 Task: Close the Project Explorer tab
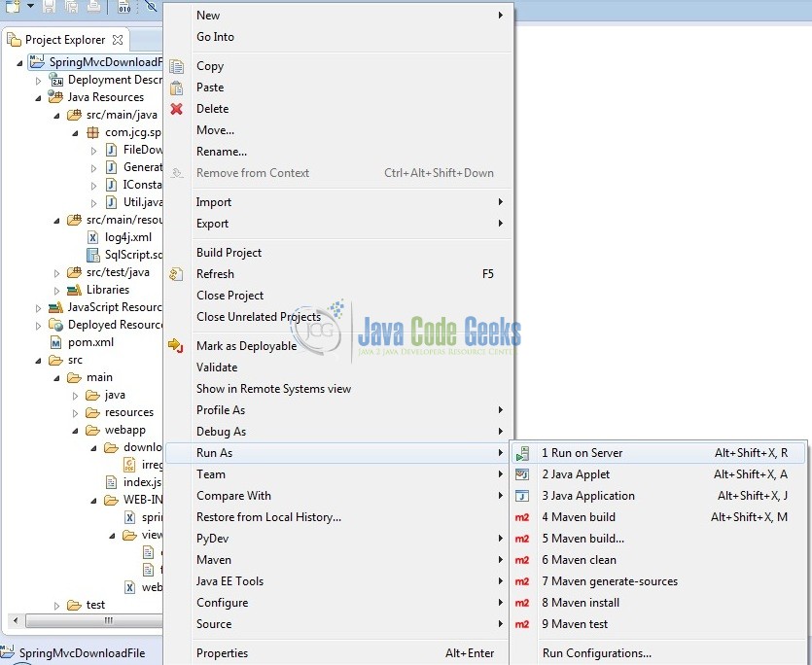pyautogui.click(x=118, y=40)
